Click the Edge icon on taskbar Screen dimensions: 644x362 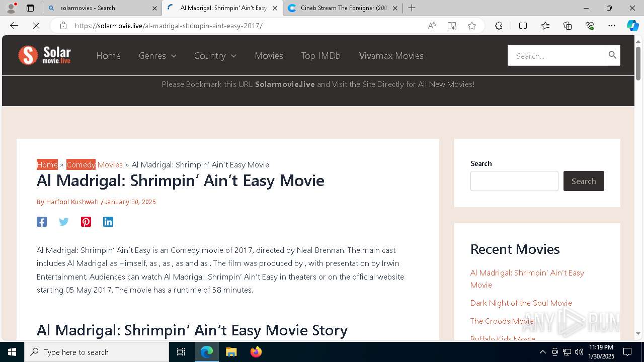(207, 352)
